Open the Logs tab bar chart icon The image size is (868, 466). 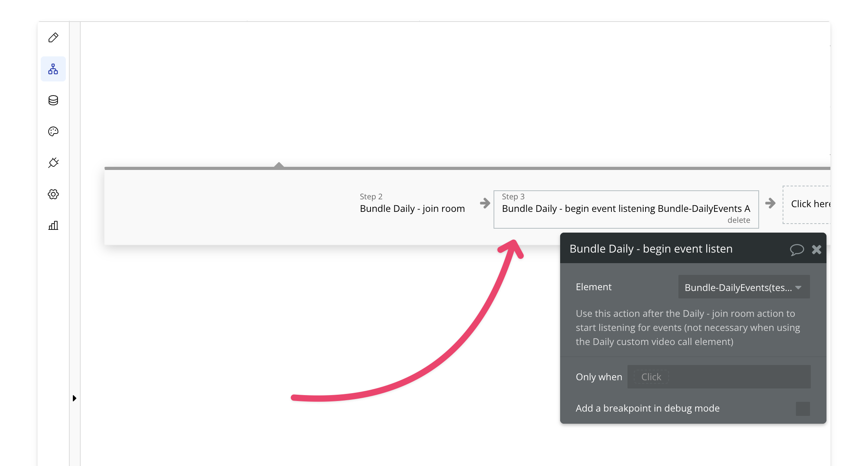click(53, 225)
